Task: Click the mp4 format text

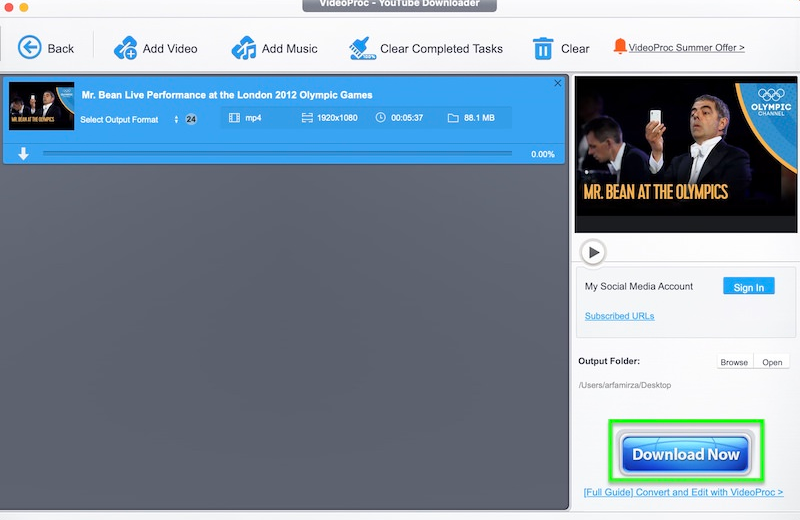Action: 253,118
